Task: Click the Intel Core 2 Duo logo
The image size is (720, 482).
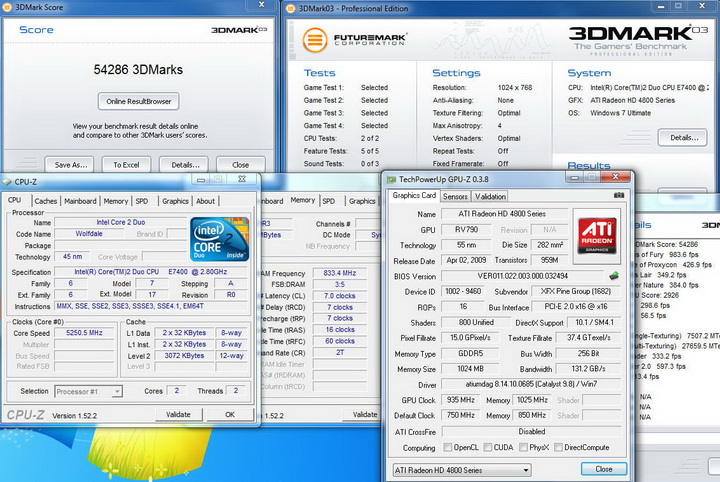Action: point(219,239)
